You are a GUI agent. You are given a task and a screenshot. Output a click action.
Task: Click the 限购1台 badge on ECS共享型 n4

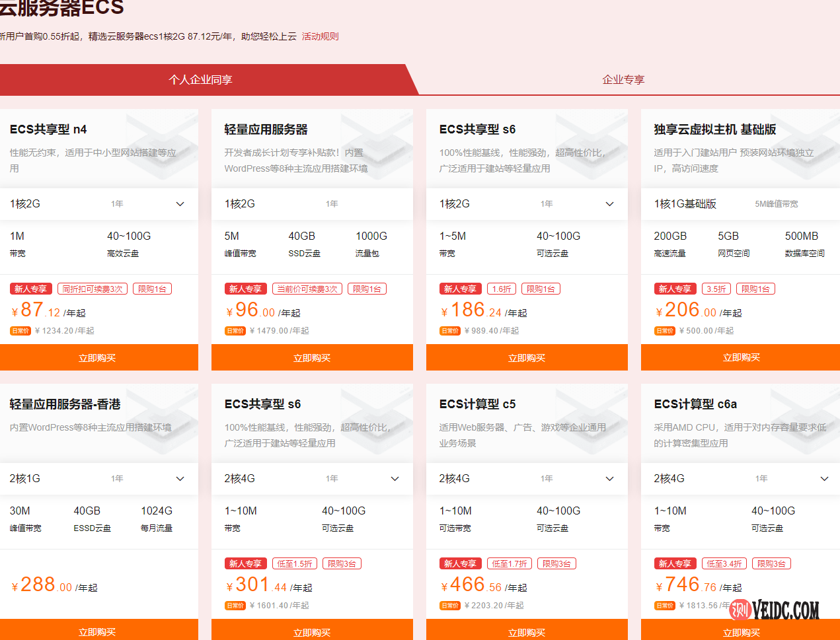click(x=152, y=288)
